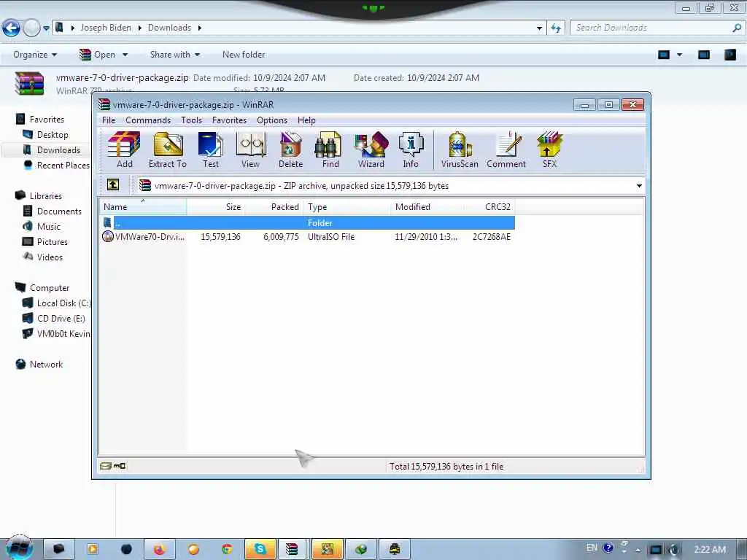The image size is (747, 560).
Task: Expand the Open button dropdown arrow
Action: click(125, 55)
